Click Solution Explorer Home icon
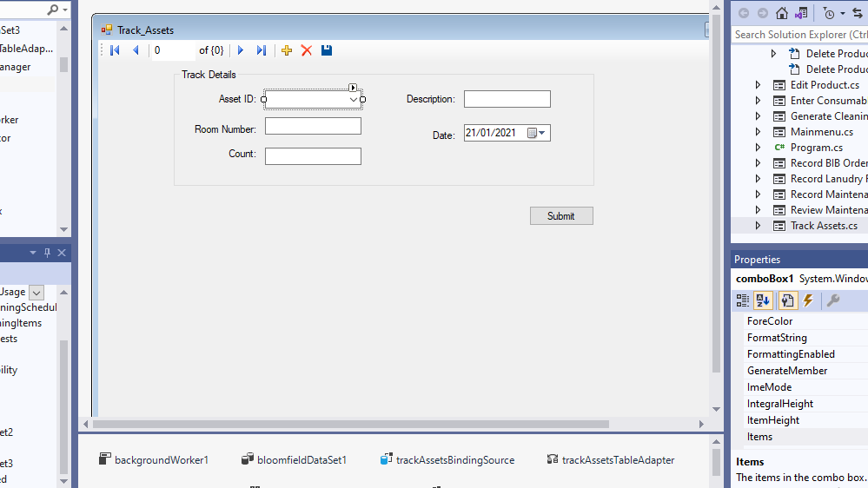 point(782,13)
